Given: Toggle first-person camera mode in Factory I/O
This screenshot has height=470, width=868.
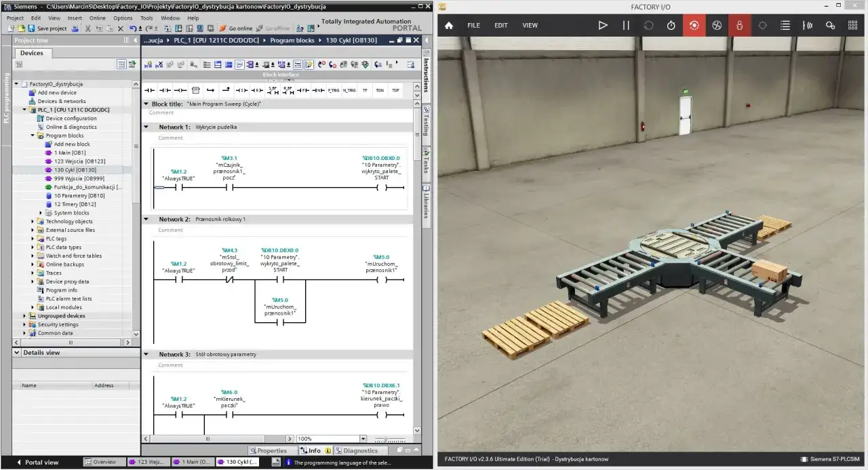Looking at the screenshot, I should pyautogui.click(x=739, y=25).
